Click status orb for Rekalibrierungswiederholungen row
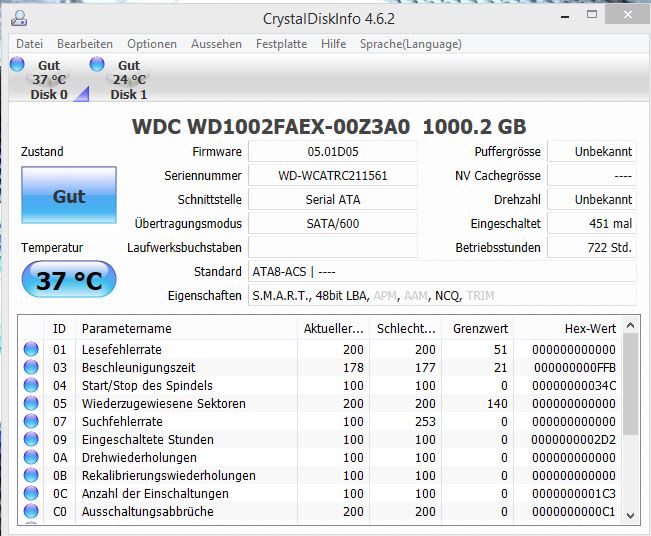This screenshot has width=651, height=536. 31,475
